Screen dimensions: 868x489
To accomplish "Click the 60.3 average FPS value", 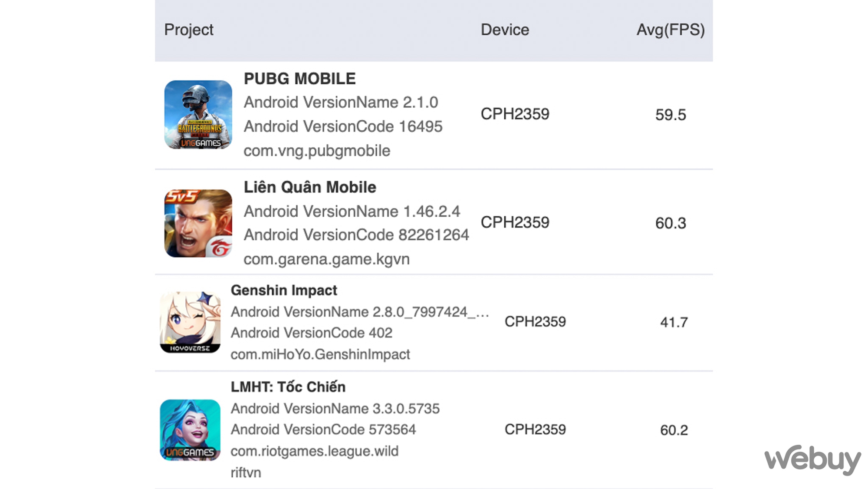I will 670,223.
